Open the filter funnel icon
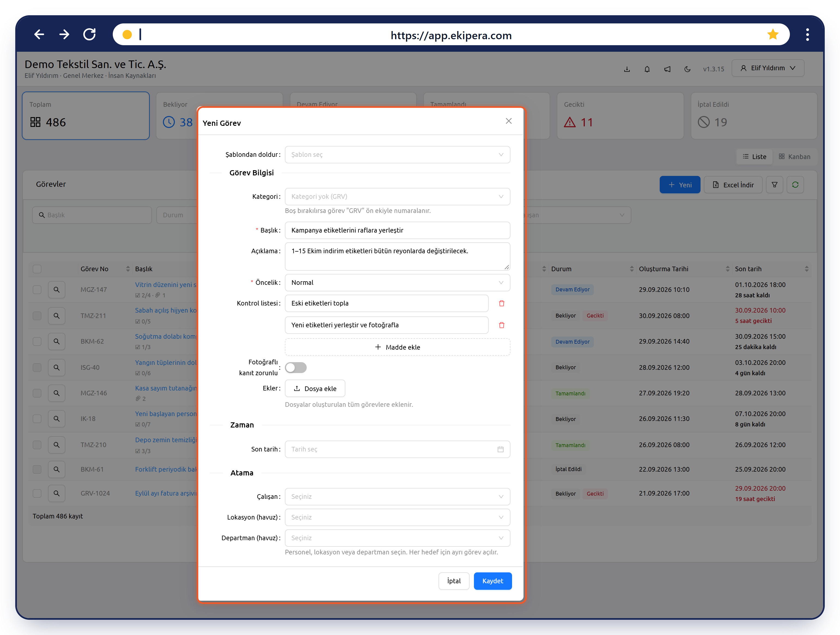The height and width of the screenshot is (635, 840). point(774,185)
